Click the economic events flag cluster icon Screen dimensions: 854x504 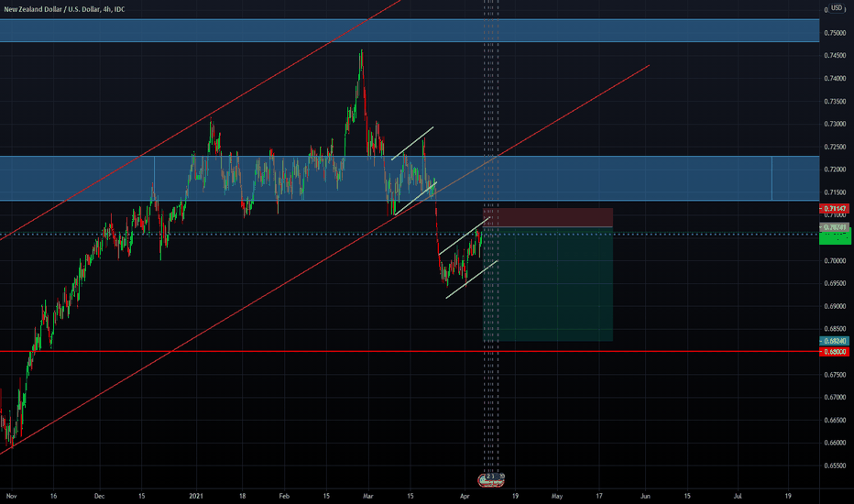click(491, 480)
